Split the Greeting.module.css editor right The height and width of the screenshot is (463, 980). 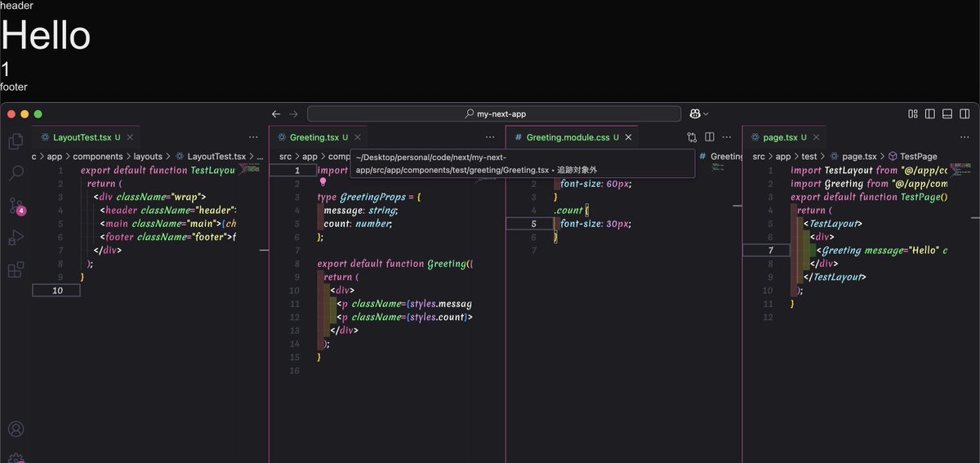point(710,137)
